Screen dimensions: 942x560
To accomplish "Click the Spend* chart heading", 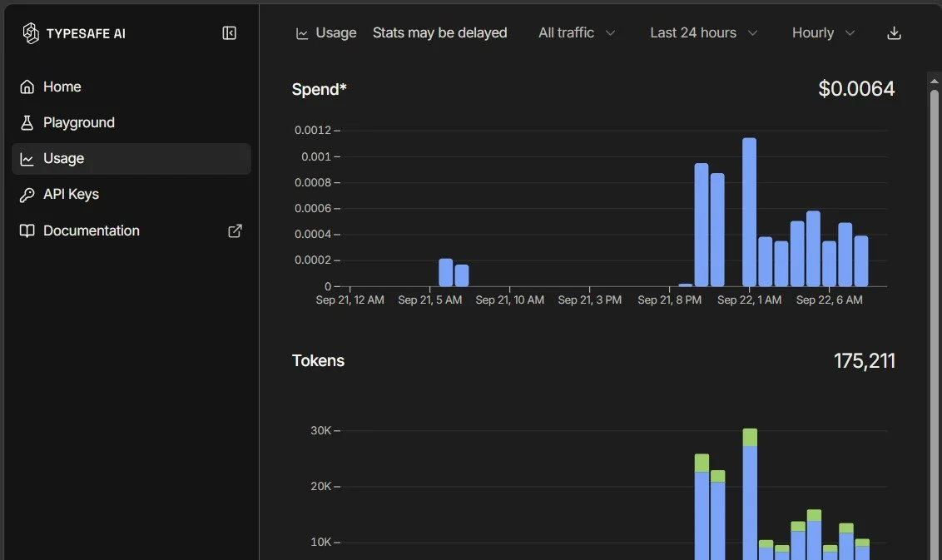I will [x=319, y=90].
